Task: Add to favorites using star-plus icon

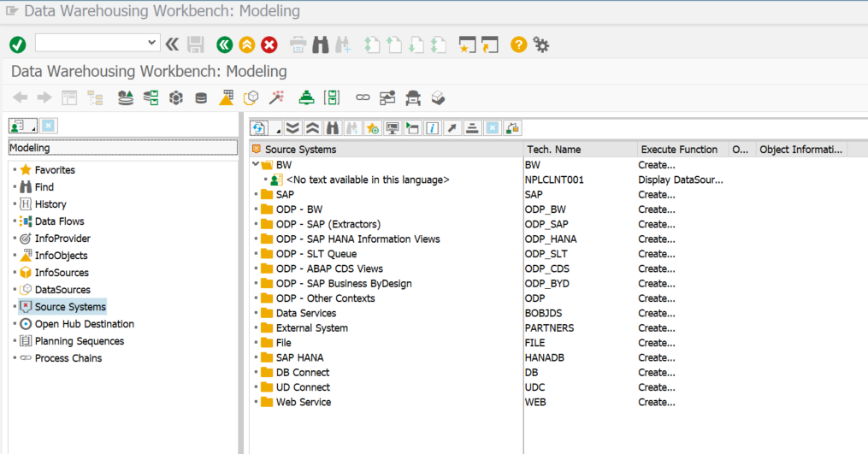Action: tap(373, 128)
